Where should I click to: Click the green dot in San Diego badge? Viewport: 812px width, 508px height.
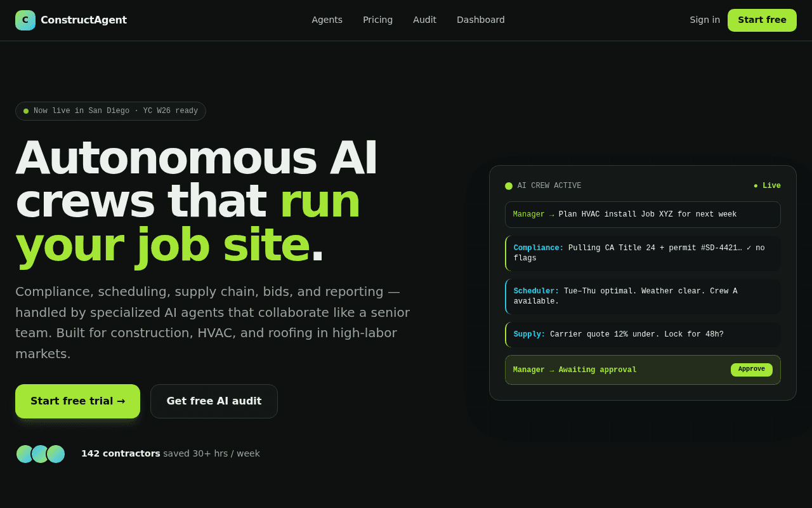26,111
